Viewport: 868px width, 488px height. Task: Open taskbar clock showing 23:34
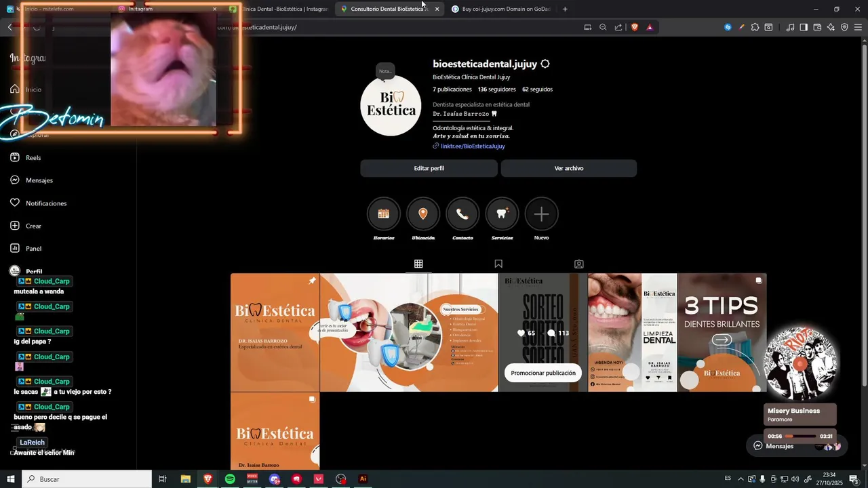tap(829, 479)
